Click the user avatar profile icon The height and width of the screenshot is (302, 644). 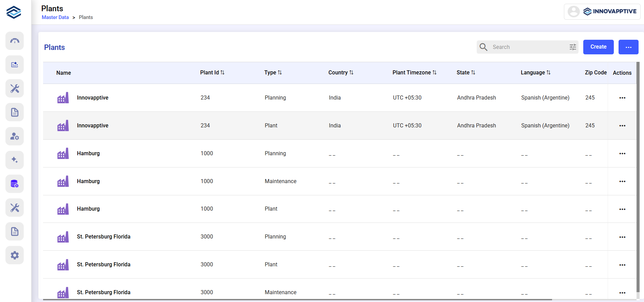click(x=573, y=12)
